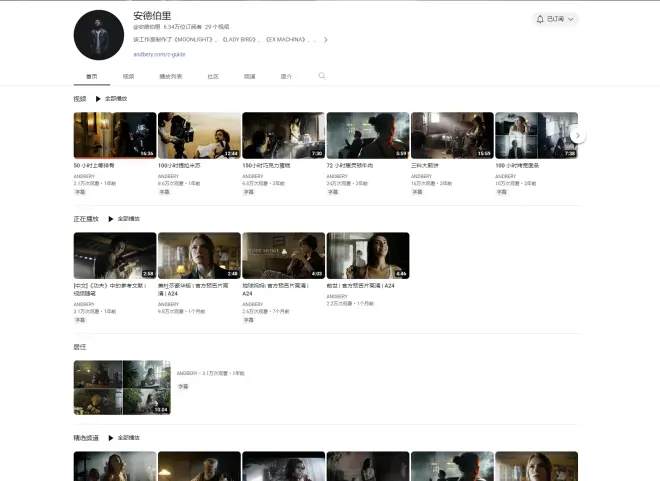Play all in the 精选频道 section
Viewport: 660px width, 481px height.
point(123,437)
